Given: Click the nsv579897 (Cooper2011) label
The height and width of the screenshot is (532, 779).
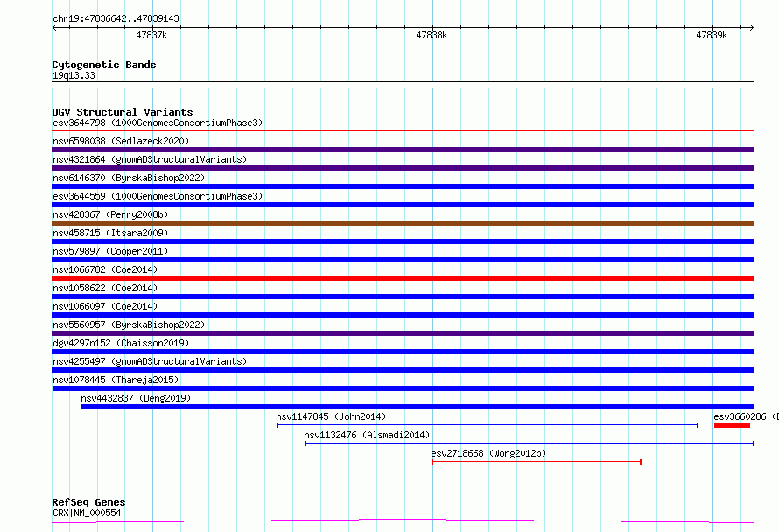Looking at the screenshot, I should click(x=110, y=251).
